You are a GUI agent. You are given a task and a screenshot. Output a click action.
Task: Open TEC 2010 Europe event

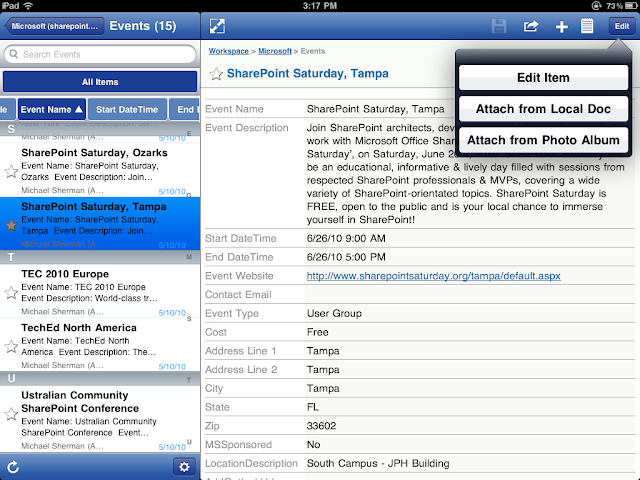[x=100, y=291]
